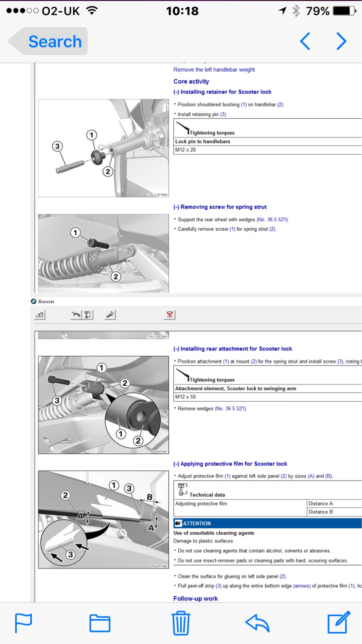Click the special tool toolbar icon
Image resolution: width=362 pixels, height=644 pixels.
(x=111, y=314)
